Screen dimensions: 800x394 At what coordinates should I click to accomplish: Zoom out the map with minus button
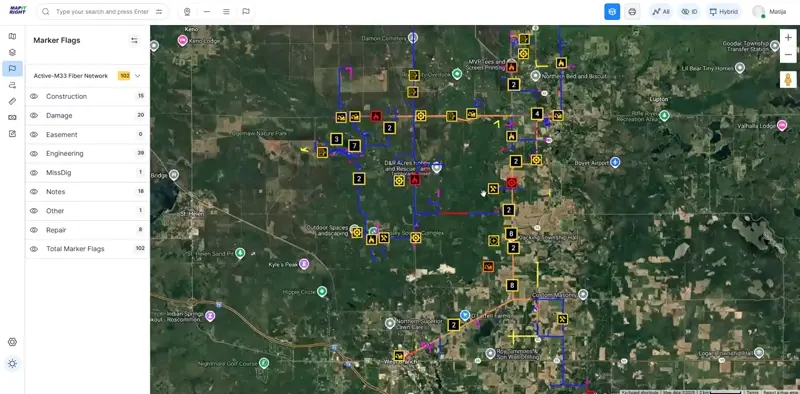pyautogui.click(x=788, y=54)
